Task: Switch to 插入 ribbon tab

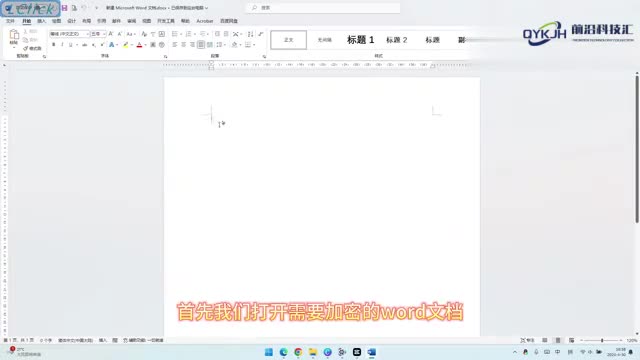Action: 42,21
